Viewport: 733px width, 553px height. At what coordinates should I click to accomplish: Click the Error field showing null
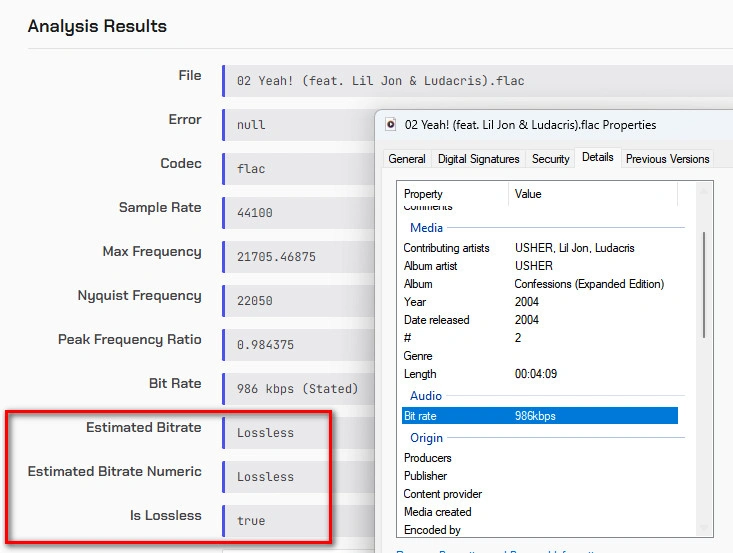tap(298, 125)
